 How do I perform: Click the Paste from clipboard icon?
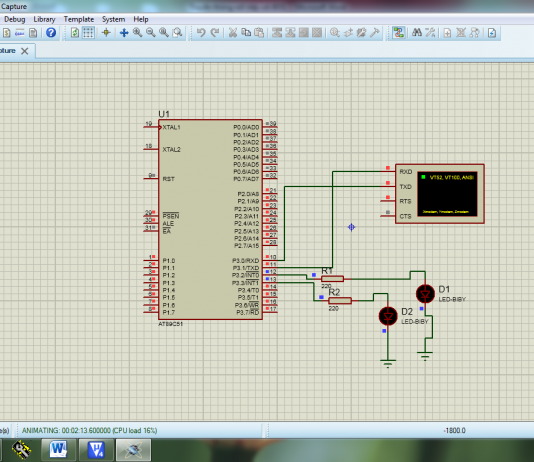click(259, 33)
